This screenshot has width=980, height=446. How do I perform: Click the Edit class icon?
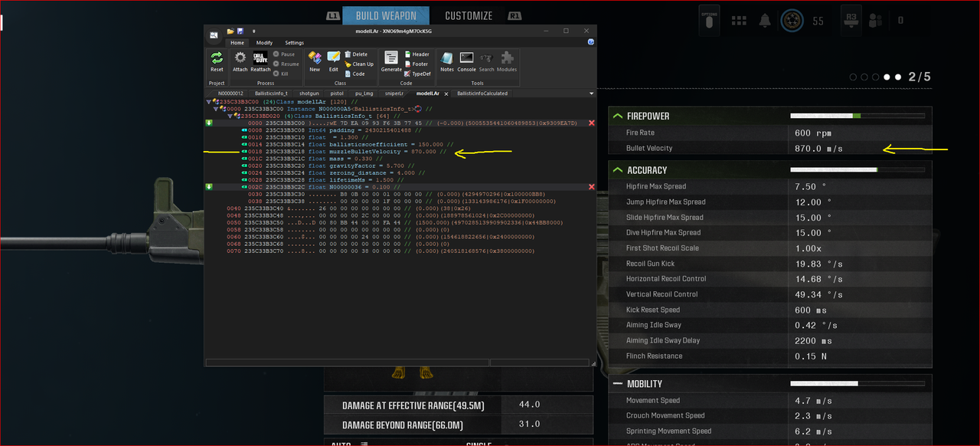pos(334,58)
